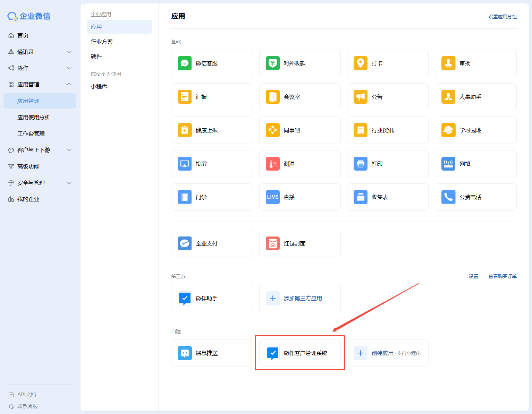Switch to the 行业方案 tab
The height and width of the screenshot is (414, 532).
(102, 42)
